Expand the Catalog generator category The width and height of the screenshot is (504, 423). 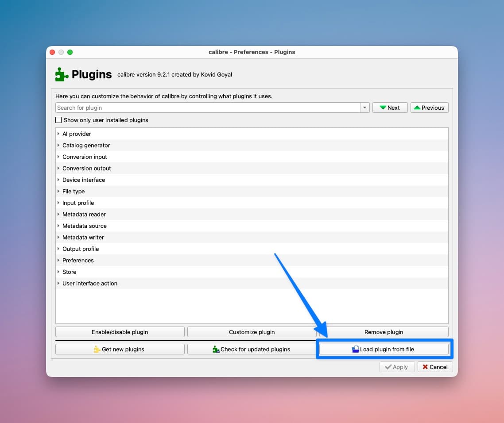58,145
